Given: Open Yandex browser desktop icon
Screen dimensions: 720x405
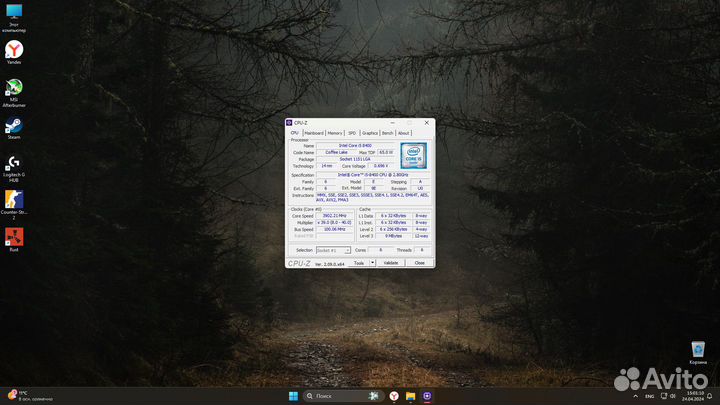Looking at the screenshot, I should click(x=14, y=50).
